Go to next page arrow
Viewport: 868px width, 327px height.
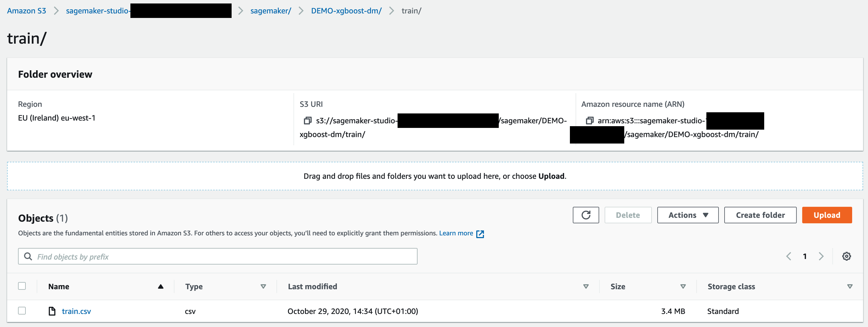click(821, 256)
